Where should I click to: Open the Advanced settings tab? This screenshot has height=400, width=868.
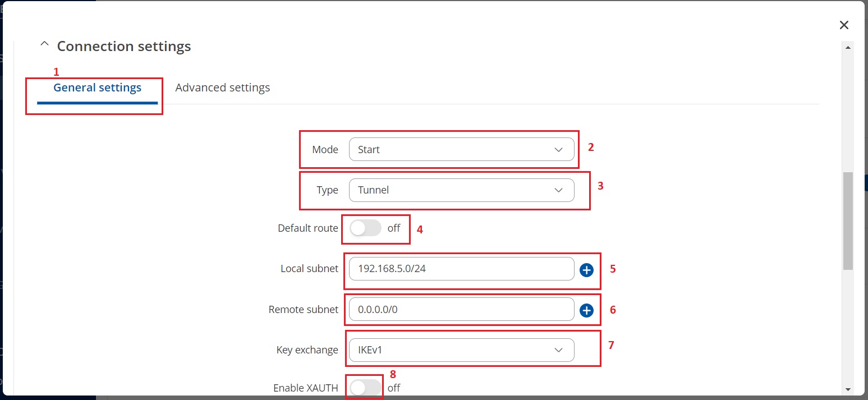(222, 88)
